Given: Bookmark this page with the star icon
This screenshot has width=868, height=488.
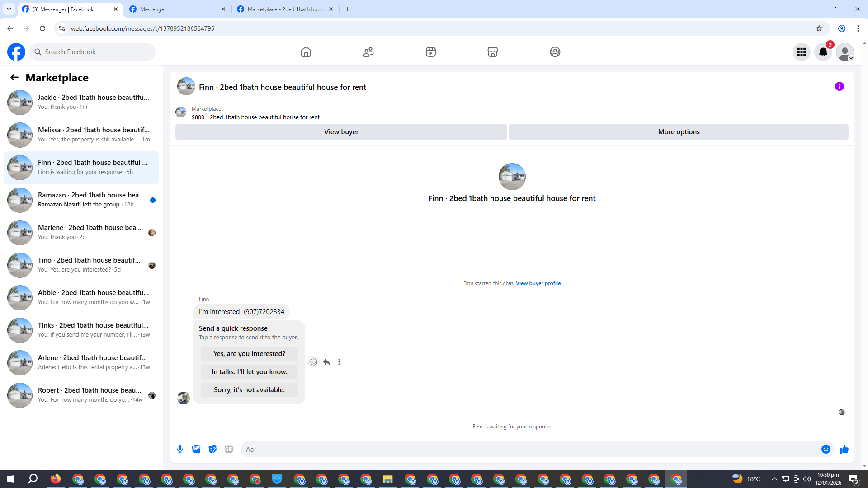Looking at the screenshot, I should click(819, 28).
